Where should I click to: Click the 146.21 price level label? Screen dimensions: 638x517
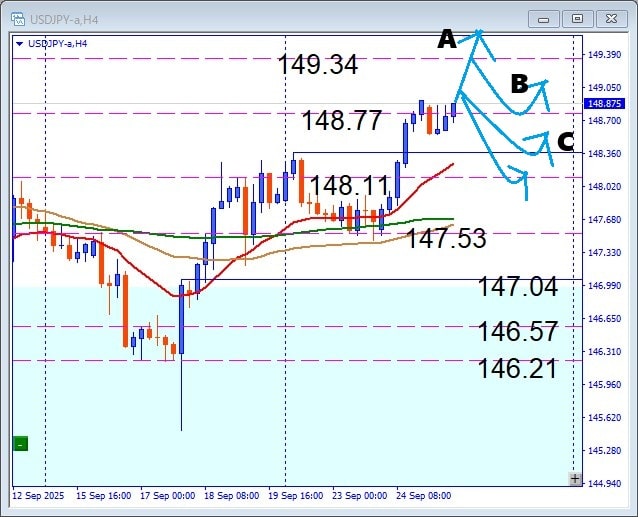coord(517,368)
